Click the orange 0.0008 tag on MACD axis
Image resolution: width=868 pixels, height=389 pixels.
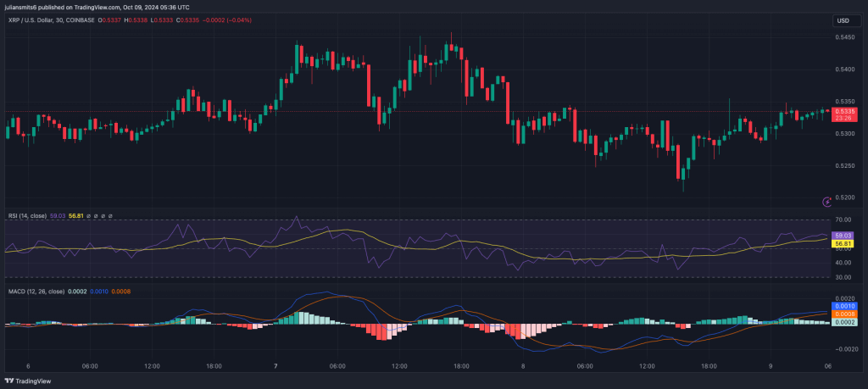tap(843, 314)
